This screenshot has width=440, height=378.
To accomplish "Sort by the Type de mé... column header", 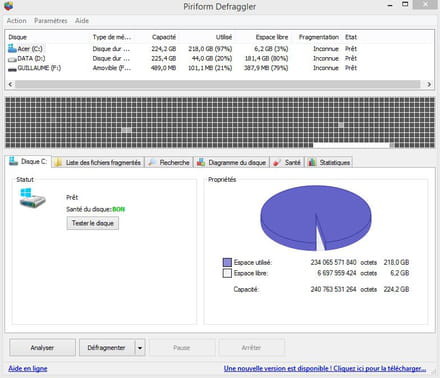I will coord(112,37).
